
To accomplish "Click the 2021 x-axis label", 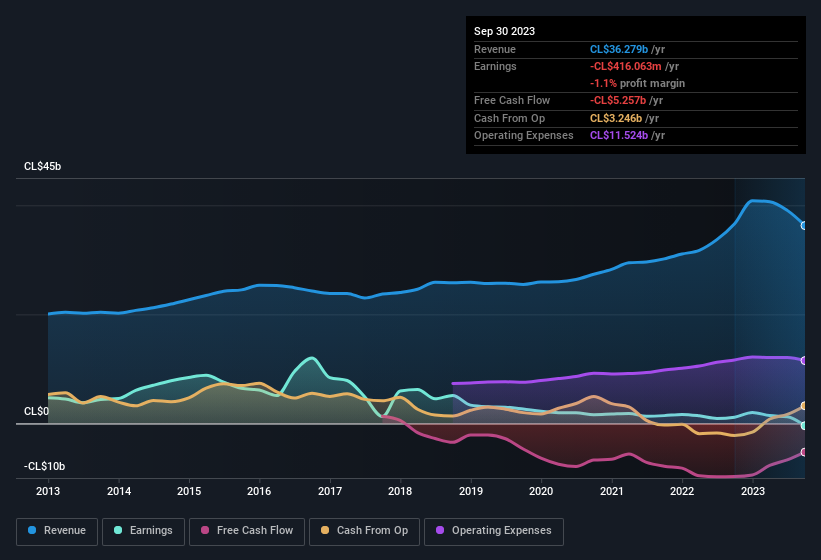I will (612, 491).
